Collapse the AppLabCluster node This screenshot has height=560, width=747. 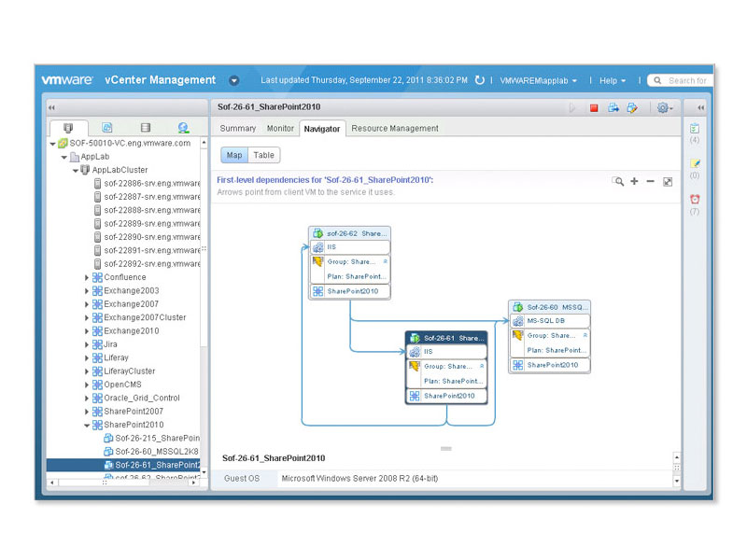[x=76, y=170]
